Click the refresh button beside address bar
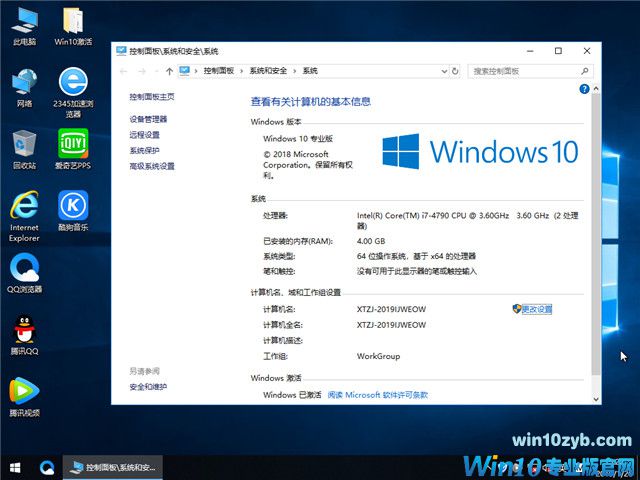640x480 pixels. [x=457, y=71]
